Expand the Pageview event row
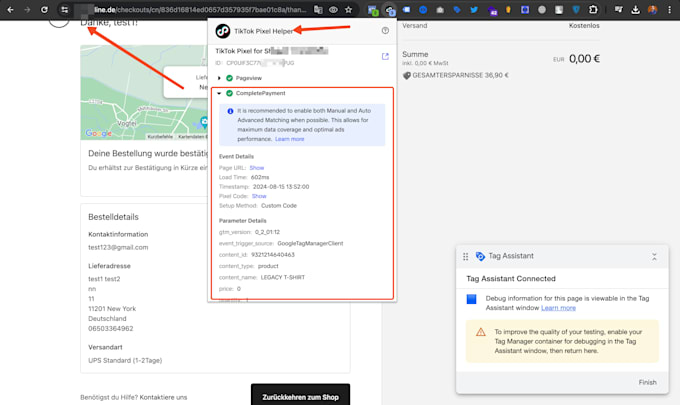 click(x=219, y=78)
